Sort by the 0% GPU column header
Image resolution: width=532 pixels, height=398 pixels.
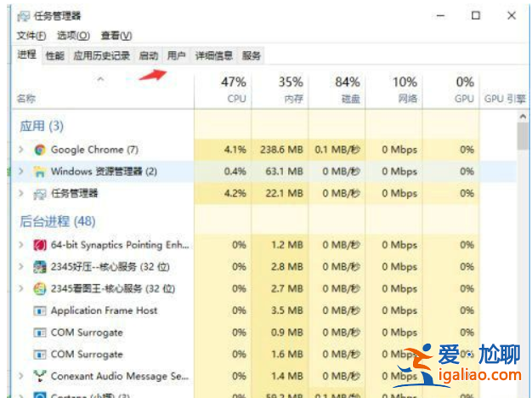click(451, 91)
